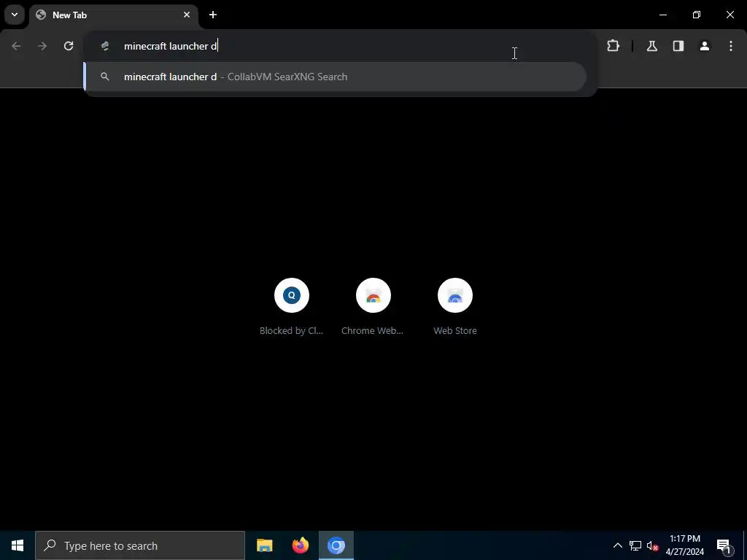This screenshot has height=560, width=747.
Task: Toggle the browser side panel
Action: [x=678, y=46]
